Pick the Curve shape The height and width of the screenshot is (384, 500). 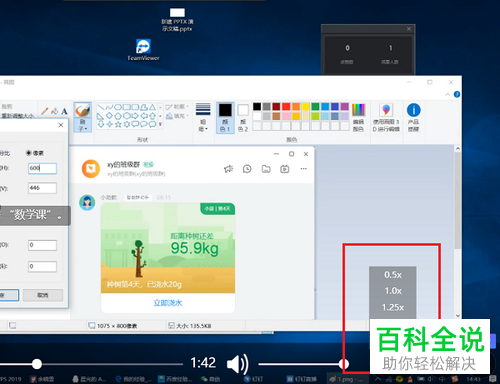point(109,107)
